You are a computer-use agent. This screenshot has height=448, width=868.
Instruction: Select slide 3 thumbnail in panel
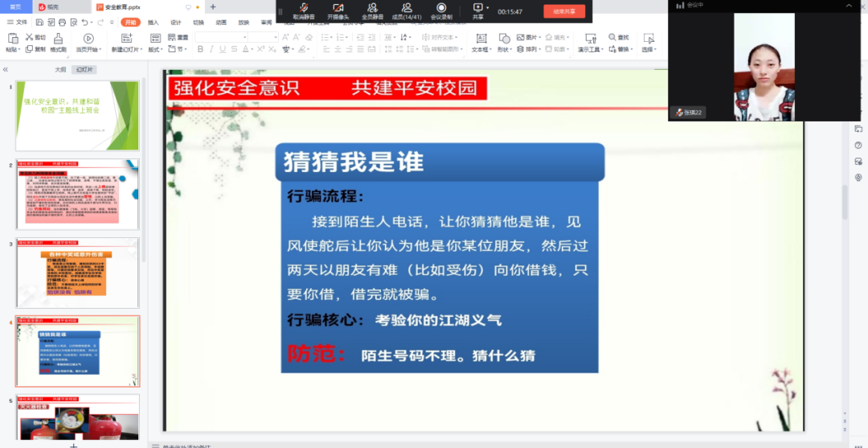coord(78,272)
